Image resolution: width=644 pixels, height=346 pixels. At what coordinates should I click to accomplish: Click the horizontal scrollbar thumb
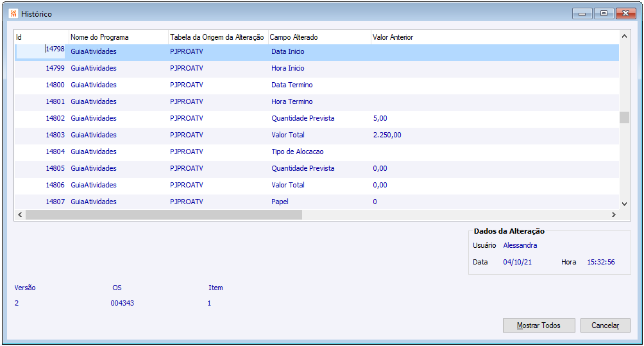click(x=164, y=214)
